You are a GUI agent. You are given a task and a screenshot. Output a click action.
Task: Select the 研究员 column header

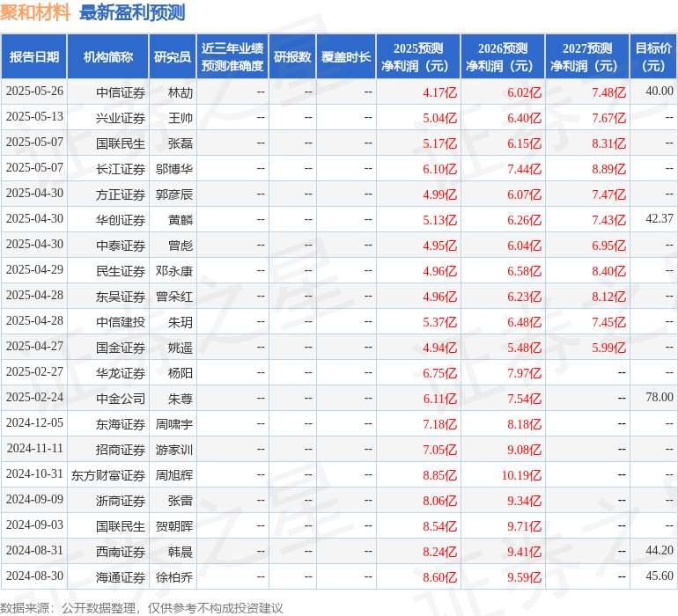click(x=173, y=56)
